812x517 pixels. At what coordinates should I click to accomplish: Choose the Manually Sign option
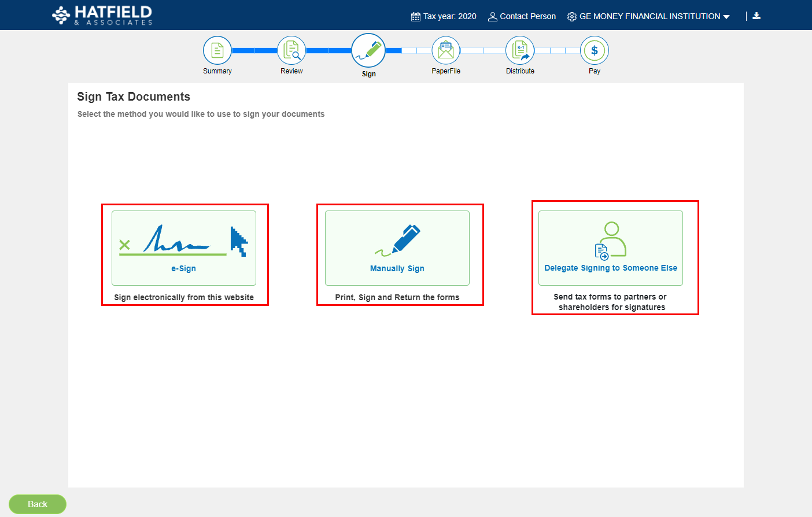[x=397, y=248]
